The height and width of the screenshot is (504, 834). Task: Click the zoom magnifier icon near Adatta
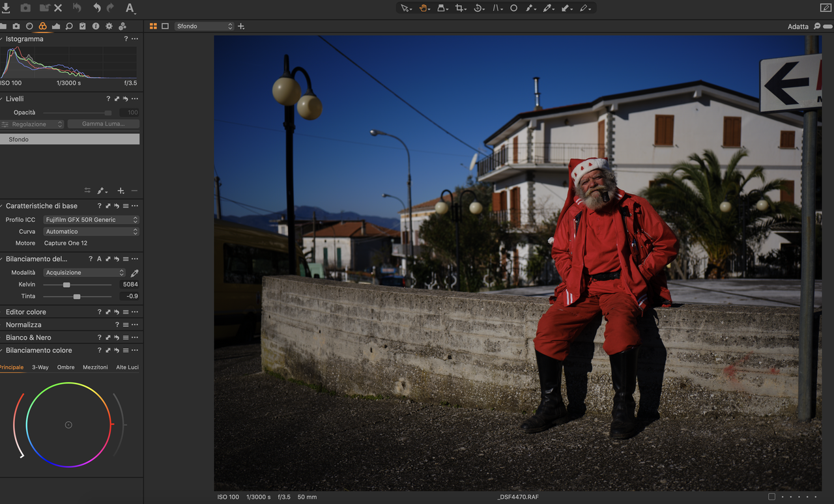point(817,26)
